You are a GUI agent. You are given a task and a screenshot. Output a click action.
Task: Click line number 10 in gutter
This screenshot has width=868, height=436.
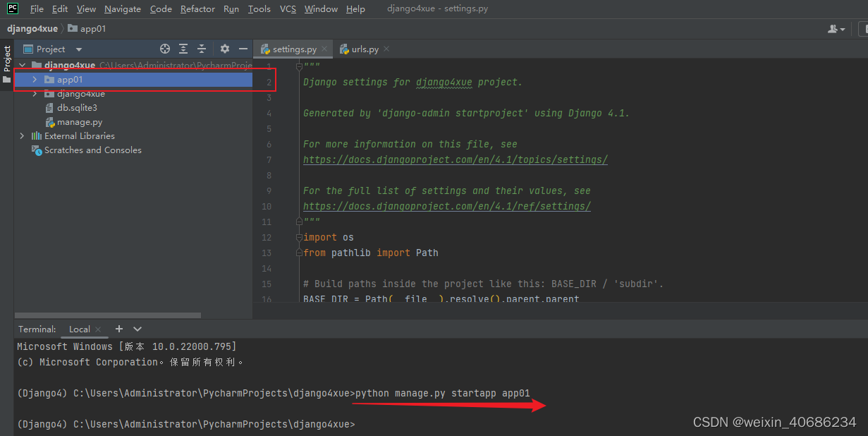266,207
